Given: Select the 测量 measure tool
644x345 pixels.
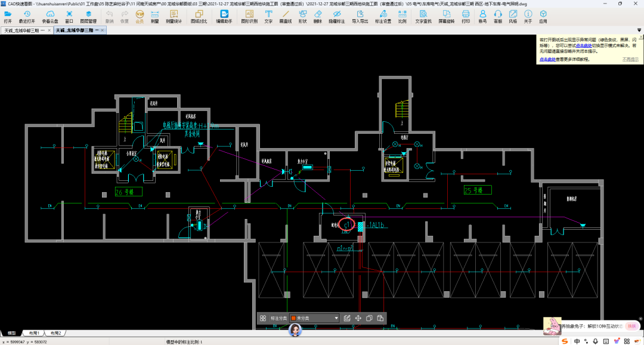Looking at the screenshot, I should click(155, 17).
